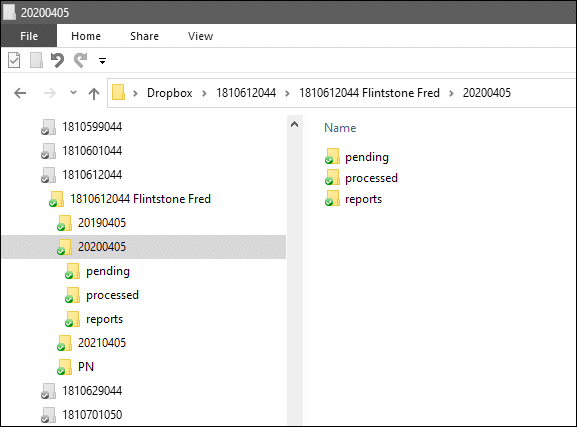
Task: Click the 1810612044 breadcrumb in address bar
Action: pyautogui.click(x=246, y=93)
